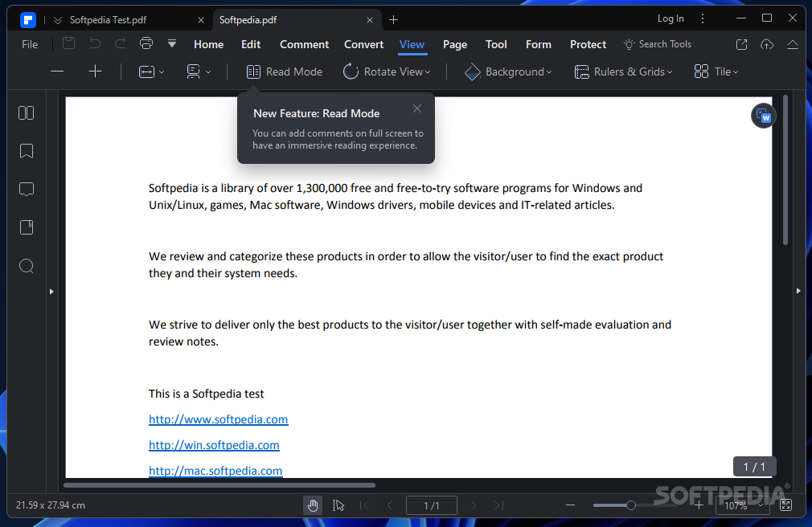This screenshot has height=527, width=812.
Task: Click the zoom slider handle
Action: coord(631,505)
